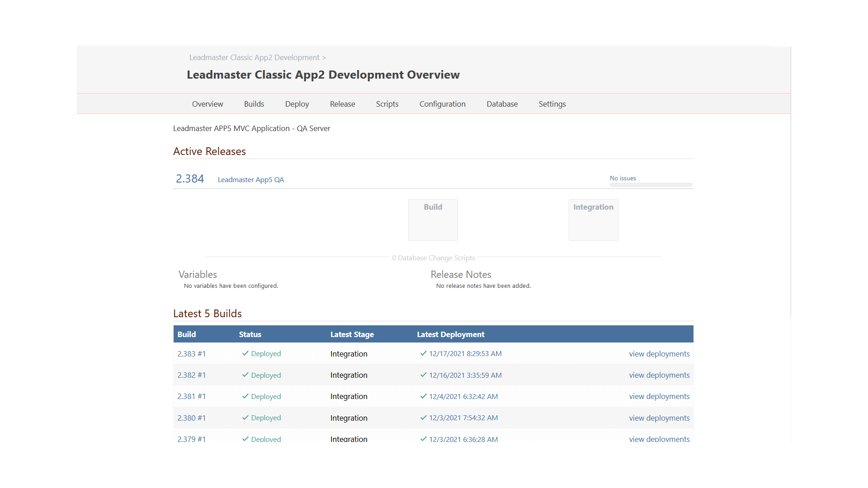Click the Latest 5 Builds heading
868x488 pixels.
point(208,314)
